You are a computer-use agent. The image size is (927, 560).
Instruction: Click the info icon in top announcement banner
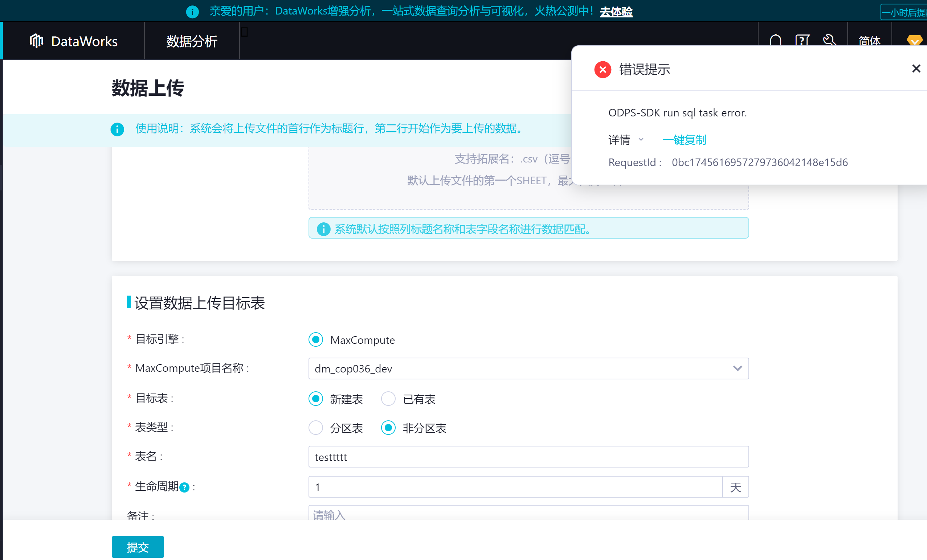(x=192, y=12)
